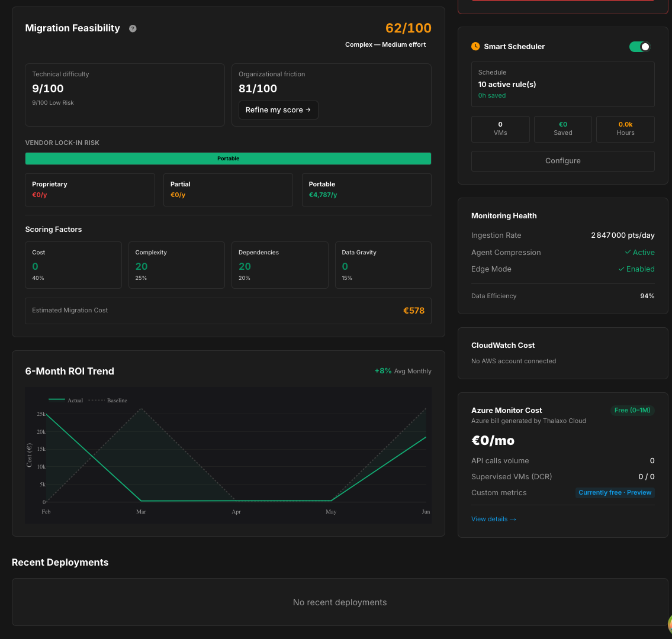Follow the View details link
672x639 pixels.
pos(493,519)
